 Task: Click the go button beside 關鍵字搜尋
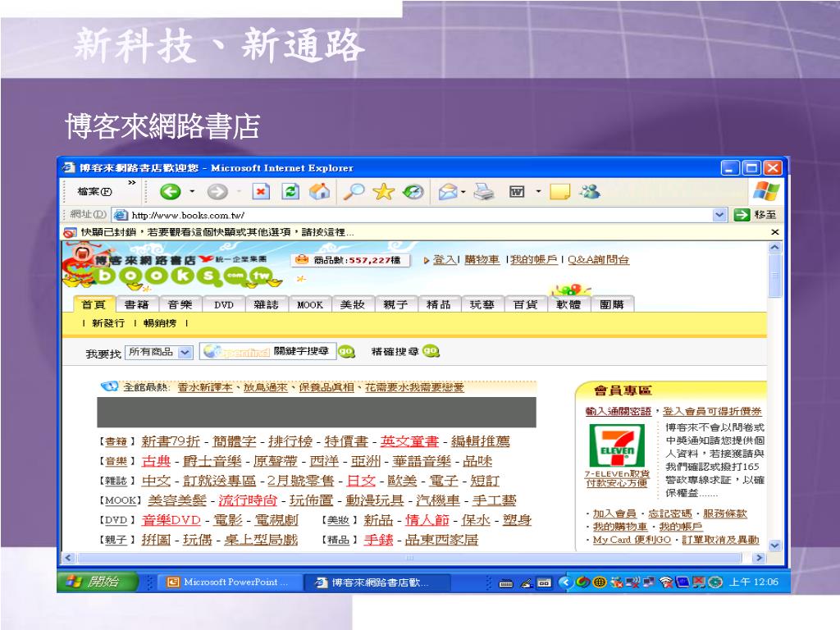point(347,351)
